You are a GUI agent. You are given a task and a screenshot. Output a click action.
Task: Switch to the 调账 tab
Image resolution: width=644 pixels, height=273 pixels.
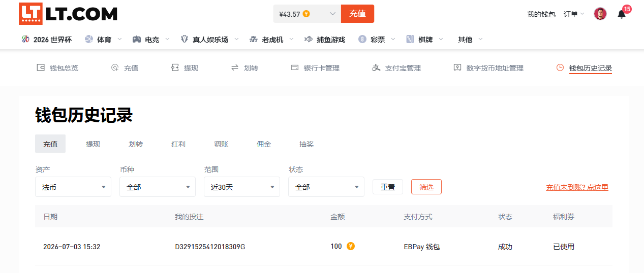pos(221,144)
